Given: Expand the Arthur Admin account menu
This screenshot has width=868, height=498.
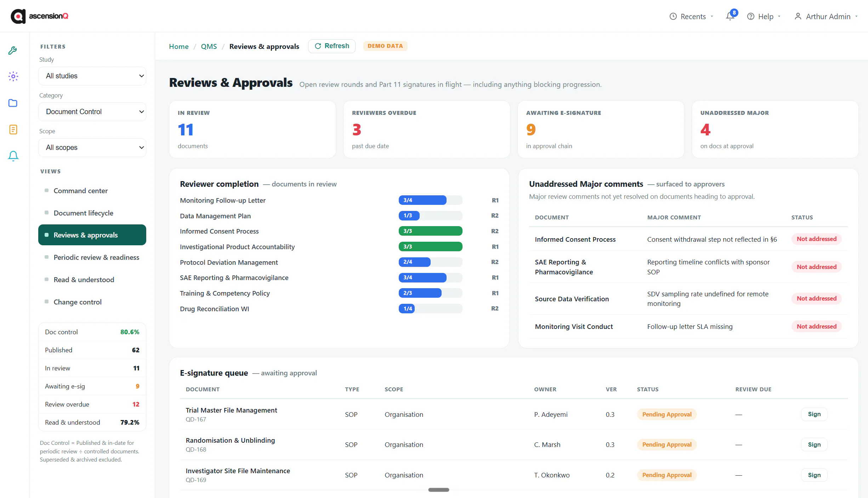Looking at the screenshot, I should pos(826,17).
